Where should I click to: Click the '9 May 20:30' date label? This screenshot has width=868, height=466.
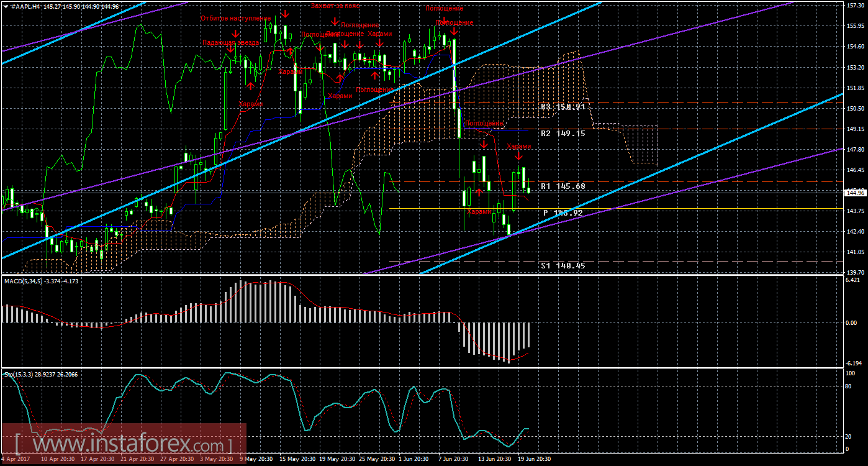tap(256, 459)
